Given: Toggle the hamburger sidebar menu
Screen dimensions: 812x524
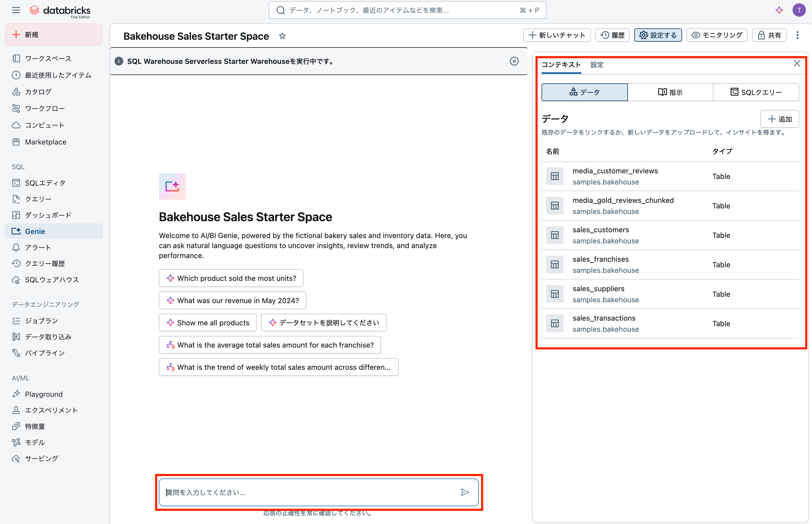Looking at the screenshot, I should point(16,10).
